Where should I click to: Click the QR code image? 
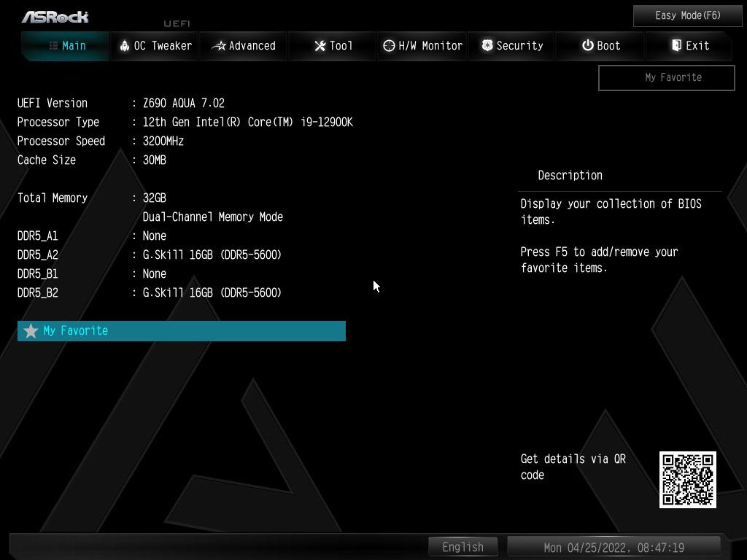(687, 480)
